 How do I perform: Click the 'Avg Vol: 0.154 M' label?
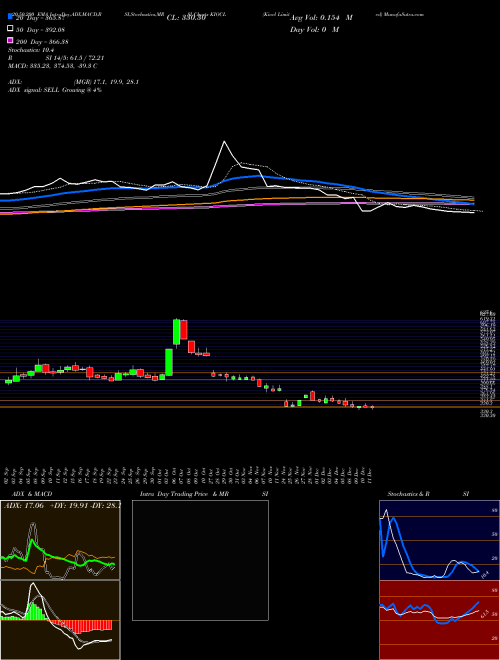click(321, 18)
